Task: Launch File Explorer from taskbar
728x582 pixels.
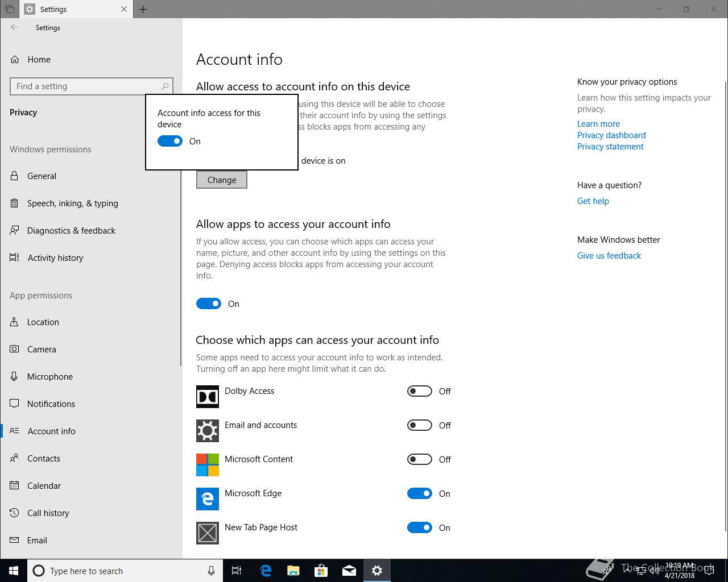Action: coord(293,571)
